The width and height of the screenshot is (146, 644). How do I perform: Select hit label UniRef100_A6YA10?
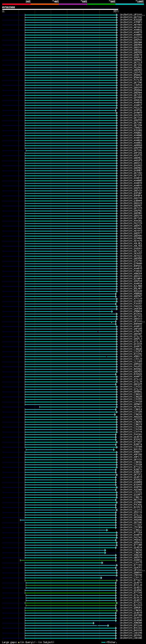[131, 407]
